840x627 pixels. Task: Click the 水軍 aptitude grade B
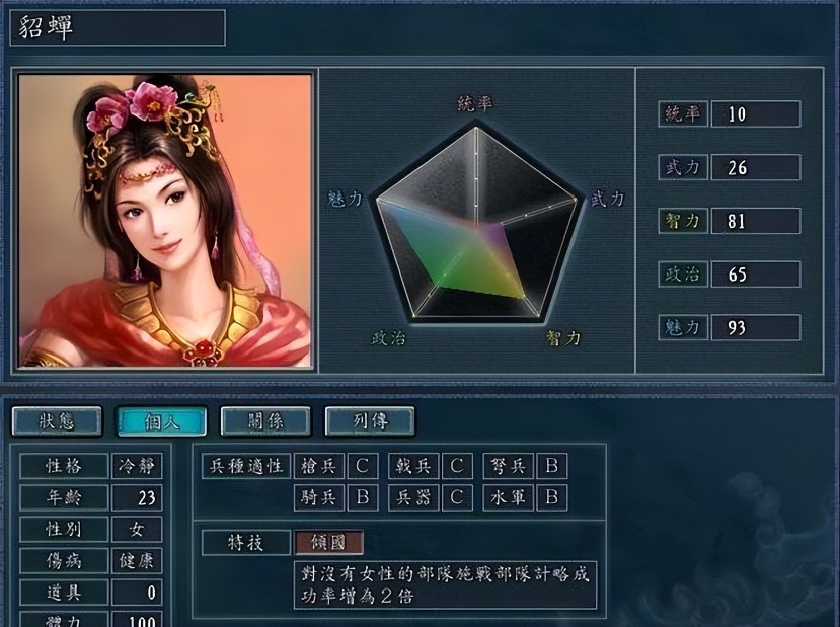551,497
